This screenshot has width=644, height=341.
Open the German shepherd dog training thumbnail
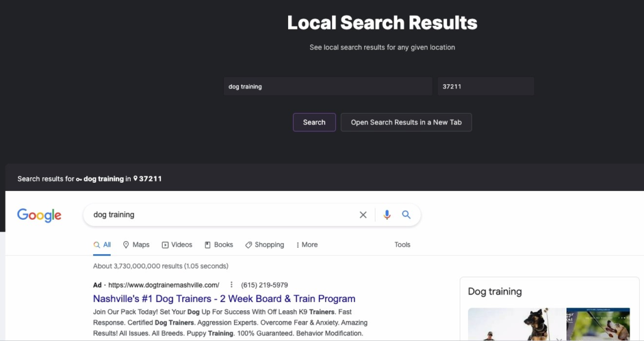pyautogui.click(x=517, y=324)
